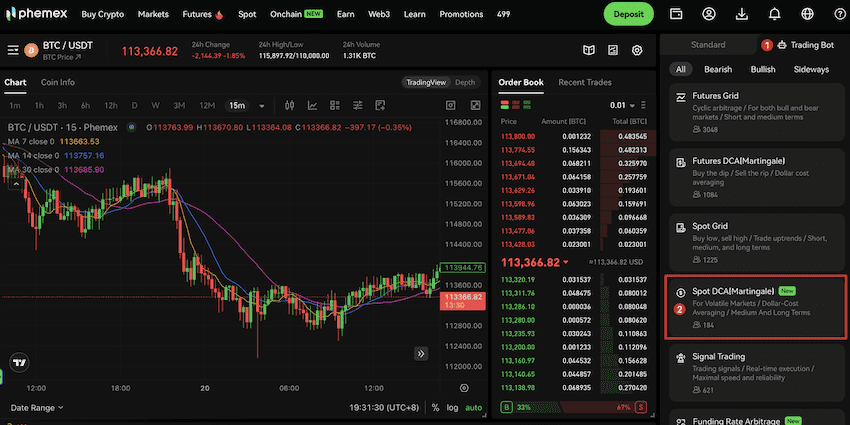850x425 pixels.
Task: Filter bots by Bullish
Action: click(763, 69)
